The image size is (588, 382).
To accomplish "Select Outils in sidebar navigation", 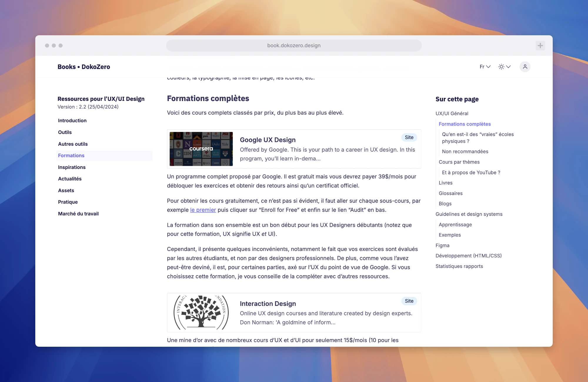I will [65, 132].
